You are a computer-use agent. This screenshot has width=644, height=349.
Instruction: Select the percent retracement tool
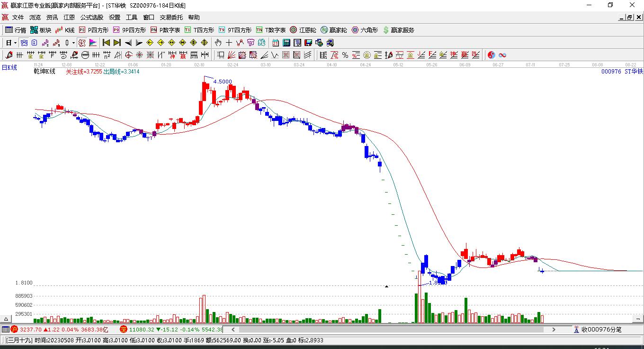click(x=345, y=55)
